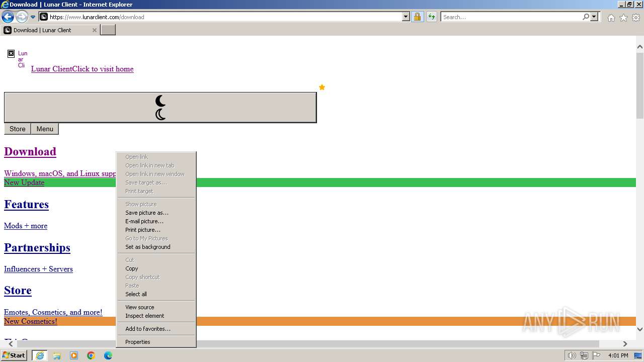Choose Save picture as... in context menu
This screenshot has width=644, height=362.
(x=156, y=213)
